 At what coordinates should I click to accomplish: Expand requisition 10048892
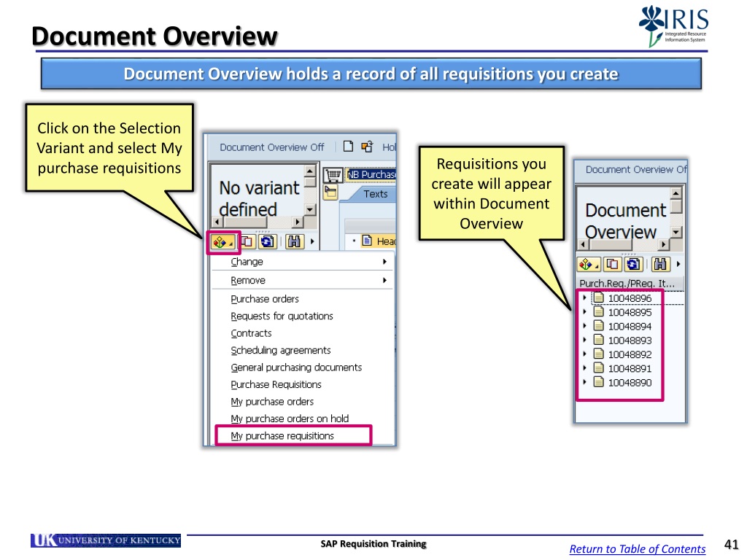(x=584, y=354)
